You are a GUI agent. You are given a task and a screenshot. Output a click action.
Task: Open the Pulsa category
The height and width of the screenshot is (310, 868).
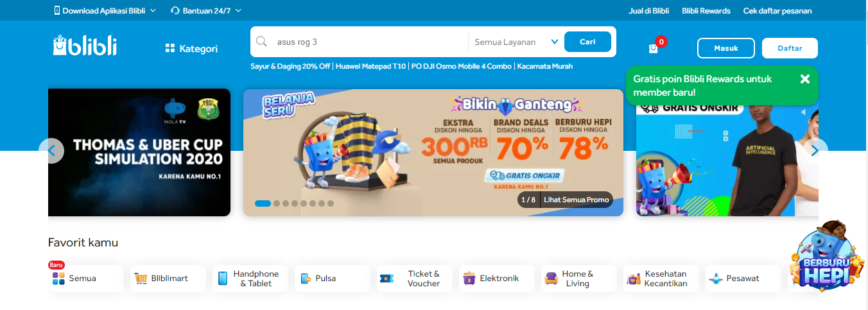[x=333, y=279]
